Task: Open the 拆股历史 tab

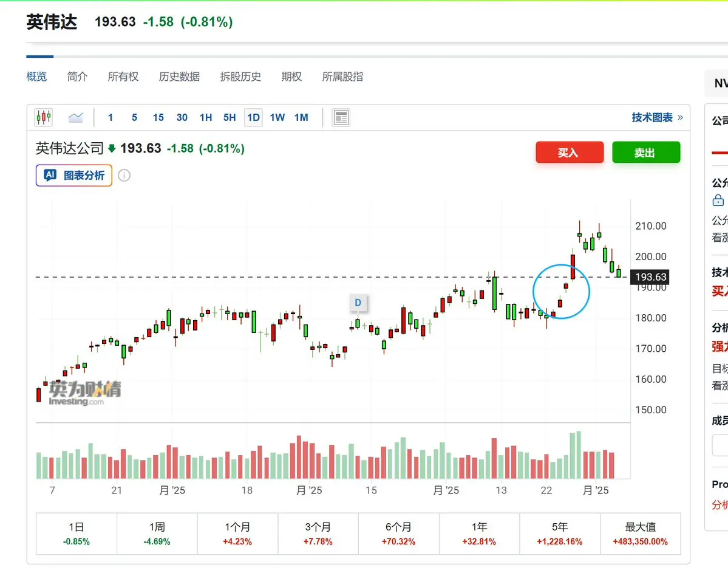Action: click(x=240, y=77)
